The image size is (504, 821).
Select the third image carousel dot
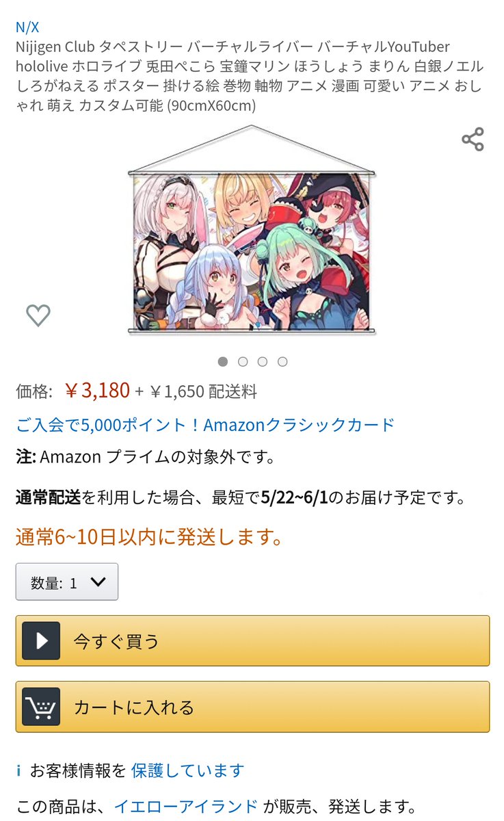pos(263,361)
